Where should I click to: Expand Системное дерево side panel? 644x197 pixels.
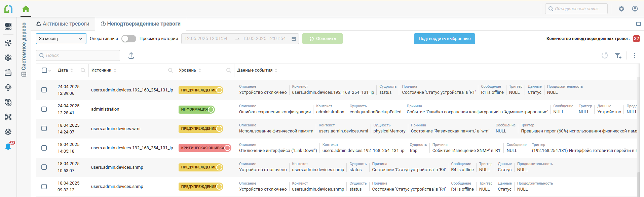click(24, 49)
